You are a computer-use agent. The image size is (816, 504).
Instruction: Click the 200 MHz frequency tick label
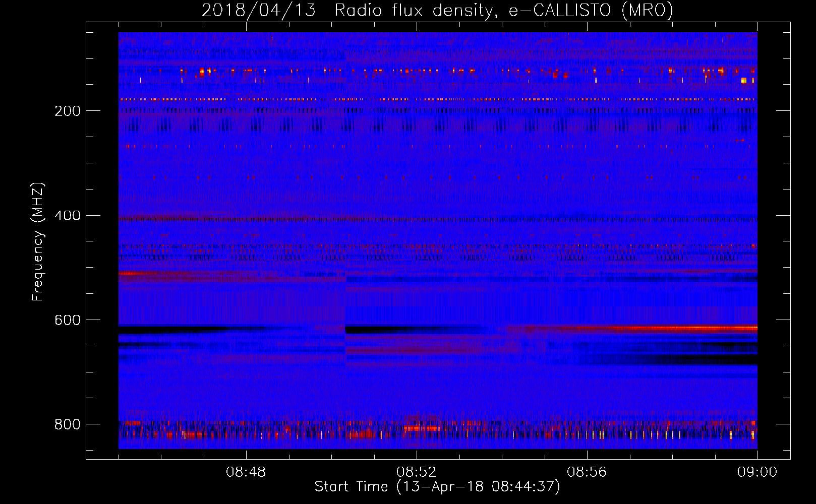[68, 111]
